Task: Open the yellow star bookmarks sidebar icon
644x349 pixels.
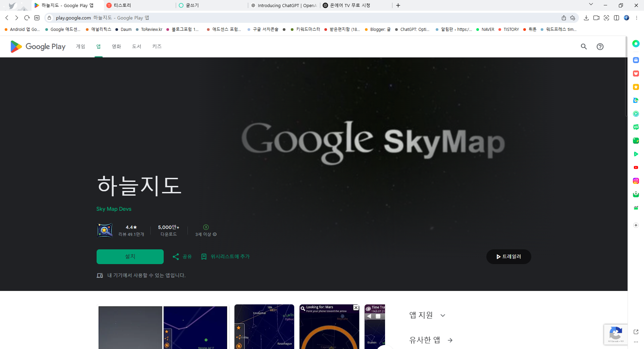Action: (636, 87)
